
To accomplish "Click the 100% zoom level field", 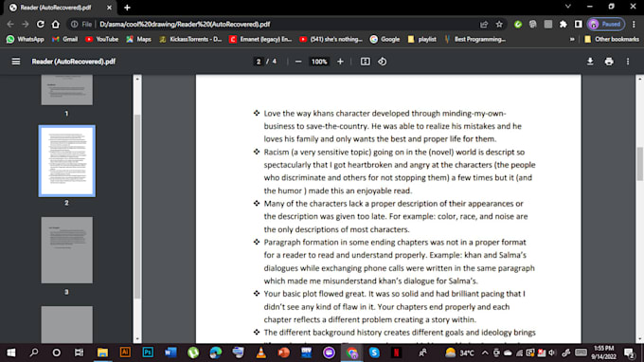I will (x=319, y=62).
